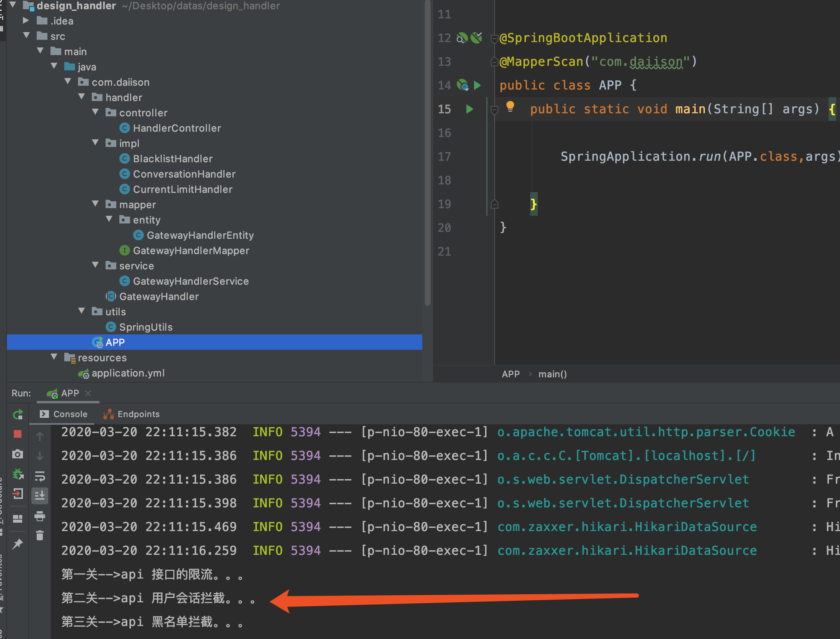Click the project tree vertical scrollbar

[x=427, y=153]
